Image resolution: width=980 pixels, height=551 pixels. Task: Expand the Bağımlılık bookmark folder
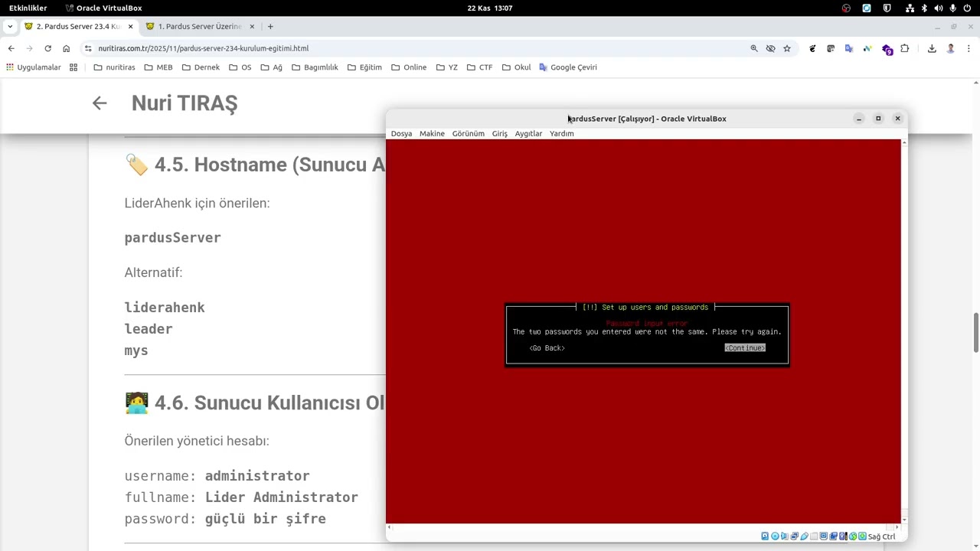315,67
